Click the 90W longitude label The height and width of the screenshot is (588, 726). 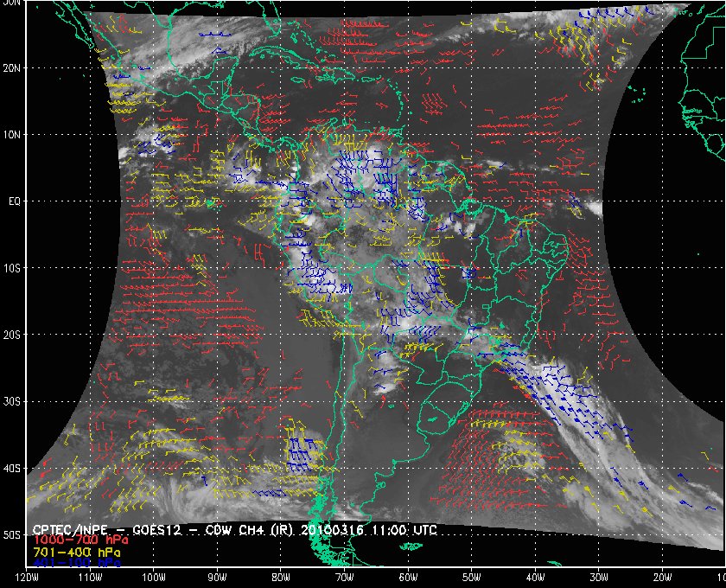[217, 578]
